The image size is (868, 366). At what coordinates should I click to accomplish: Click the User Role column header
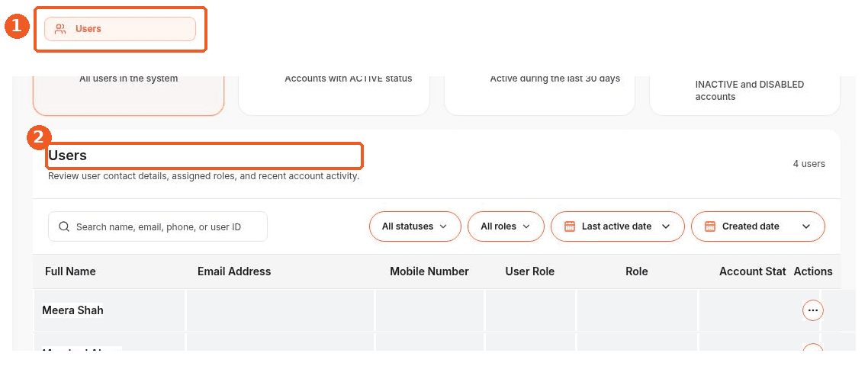point(530,271)
